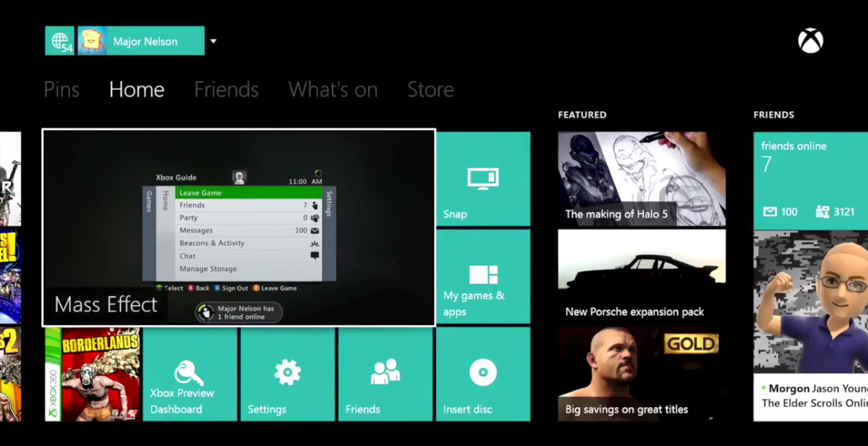Select Friends row in Xbox Guide
Screen dimensions: 868x446
[x=249, y=205]
